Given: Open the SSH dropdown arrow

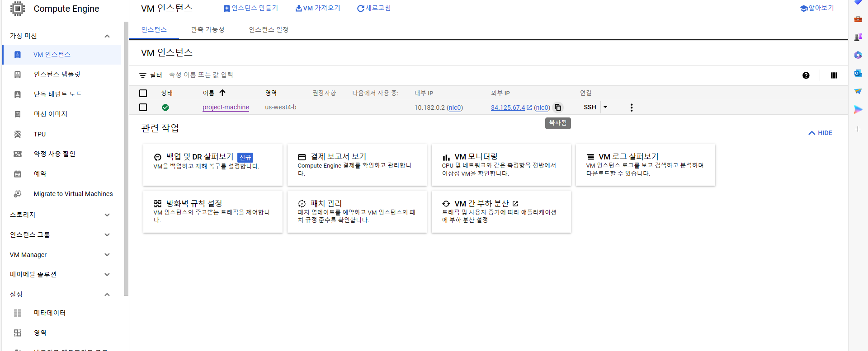Looking at the screenshot, I should click(605, 108).
